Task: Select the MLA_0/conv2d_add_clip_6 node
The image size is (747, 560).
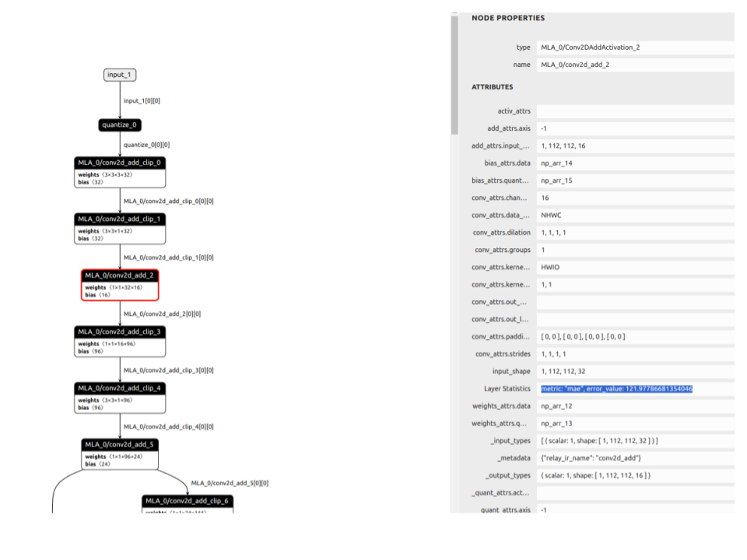Action: pyautogui.click(x=187, y=502)
